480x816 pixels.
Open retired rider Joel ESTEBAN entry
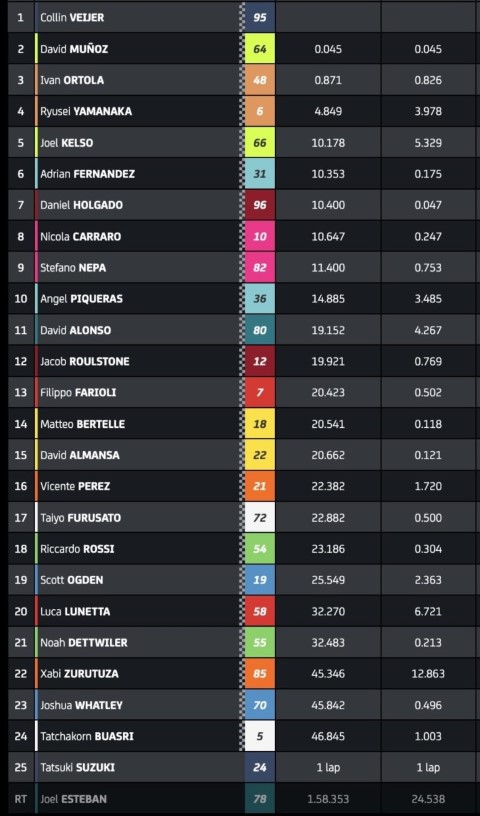pos(73,799)
